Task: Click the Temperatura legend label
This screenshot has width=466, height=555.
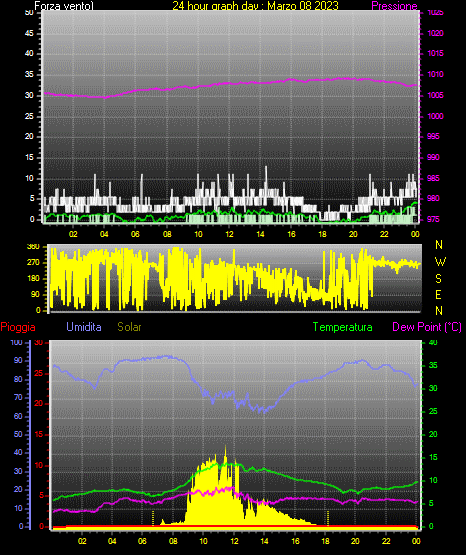Action: 343,327
